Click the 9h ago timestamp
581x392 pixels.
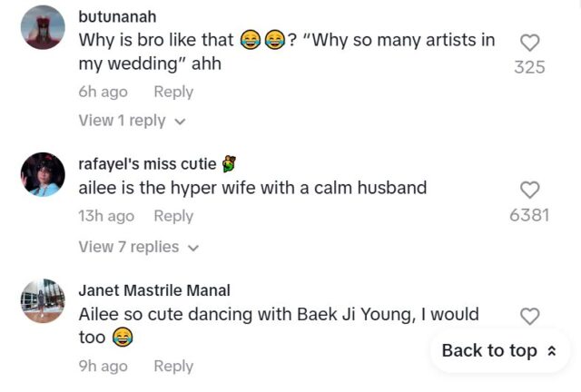[103, 366]
